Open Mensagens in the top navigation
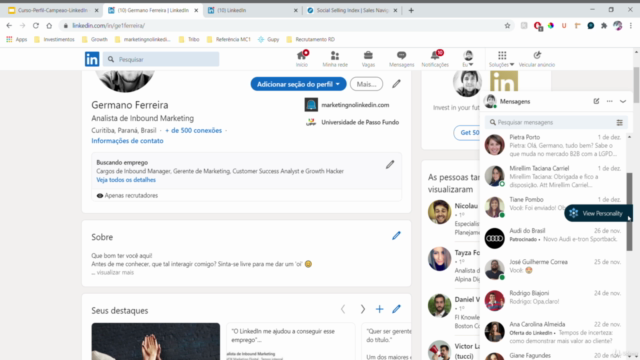The width and height of the screenshot is (640, 360). point(401,59)
